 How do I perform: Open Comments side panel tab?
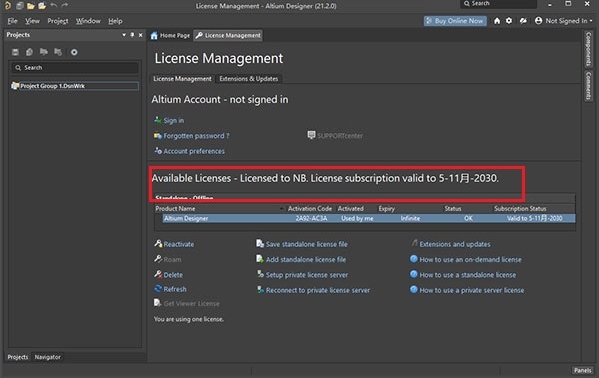pos(588,86)
